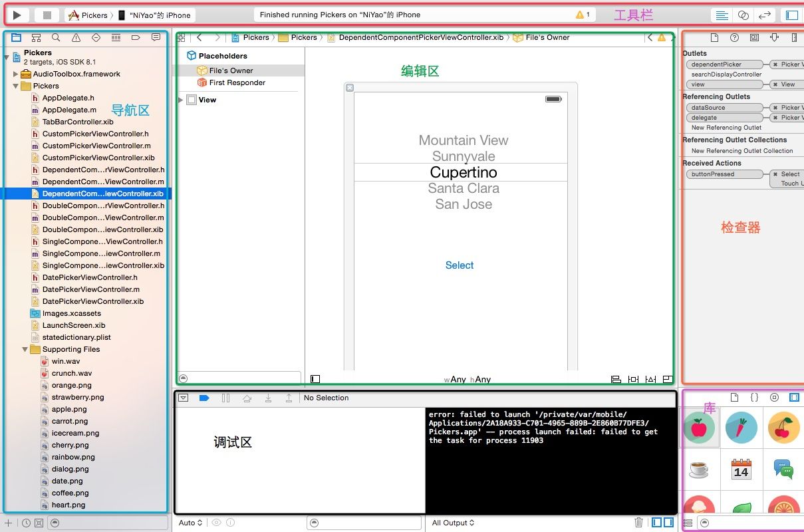The width and height of the screenshot is (804, 532).
Task: Click the Select button on canvas
Action: tap(460, 265)
